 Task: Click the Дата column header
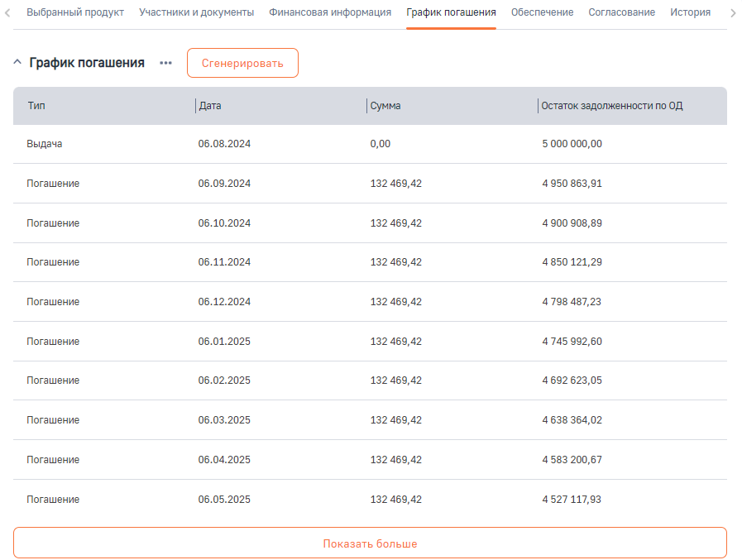pos(210,106)
